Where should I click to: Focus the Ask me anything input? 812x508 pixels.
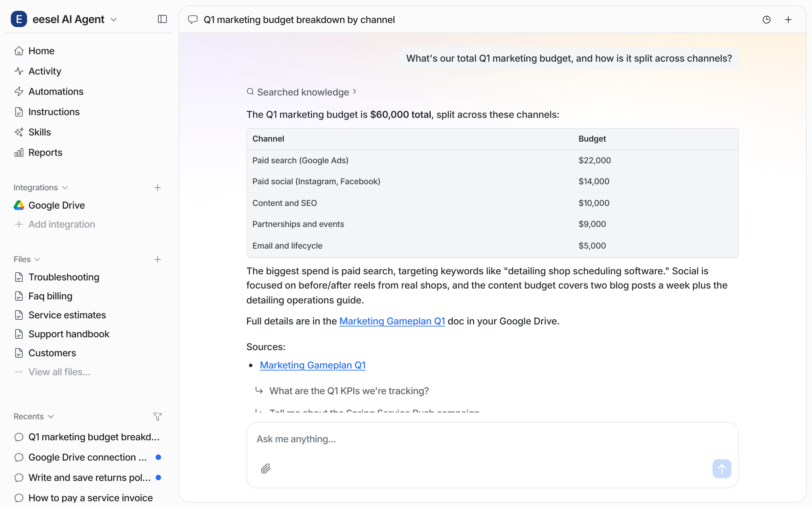(x=492, y=439)
